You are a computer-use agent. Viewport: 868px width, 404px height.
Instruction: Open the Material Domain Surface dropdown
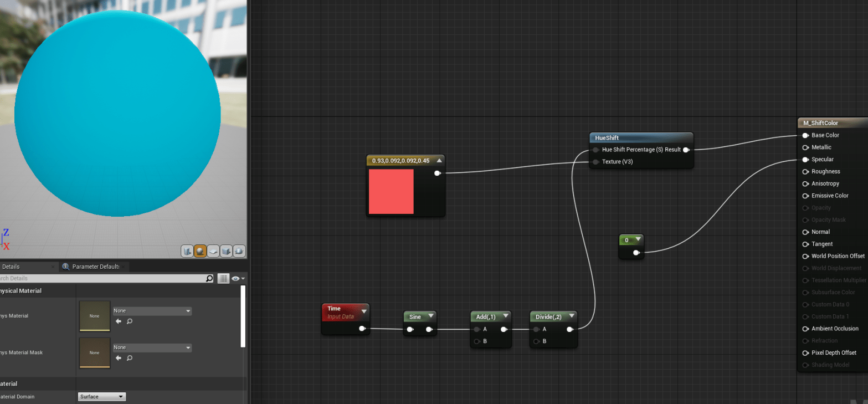point(101,397)
